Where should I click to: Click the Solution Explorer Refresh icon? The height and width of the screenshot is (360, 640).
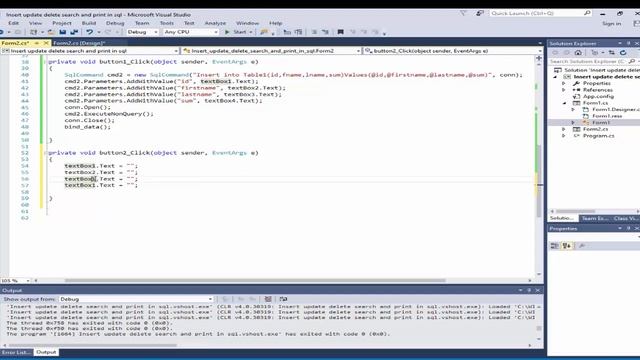point(623,53)
